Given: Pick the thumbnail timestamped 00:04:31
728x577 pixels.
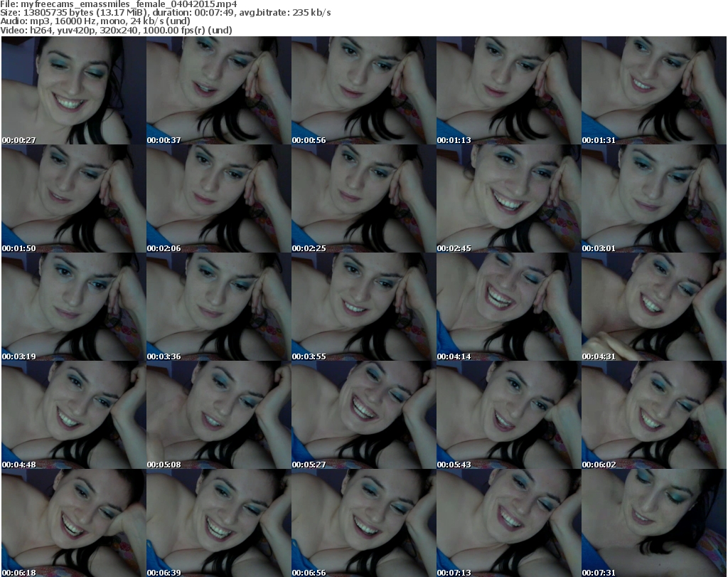Looking at the screenshot, I should (653, 307).
